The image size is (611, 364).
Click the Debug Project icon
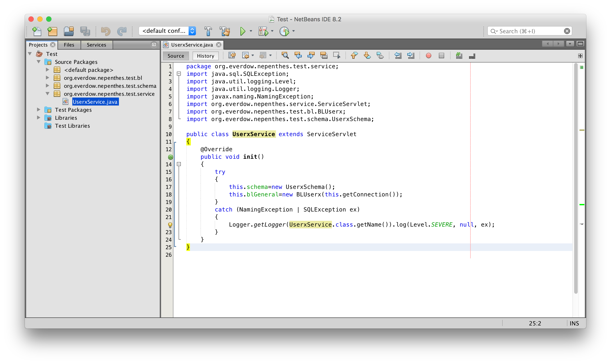pyautogui.click(x=263, y=31)
